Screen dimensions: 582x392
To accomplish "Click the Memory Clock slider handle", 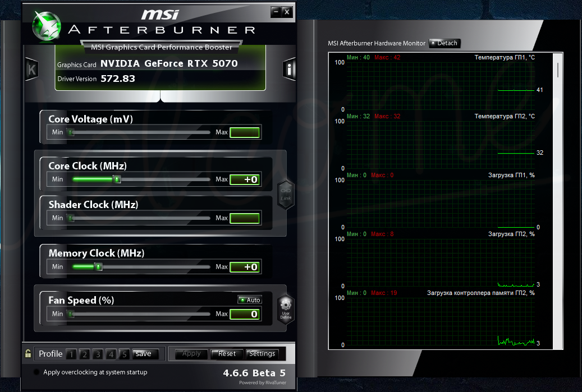I will point(98,266).
